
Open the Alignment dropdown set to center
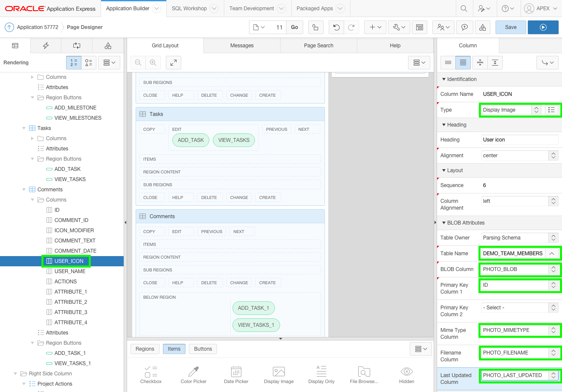[x=520, y=156]
